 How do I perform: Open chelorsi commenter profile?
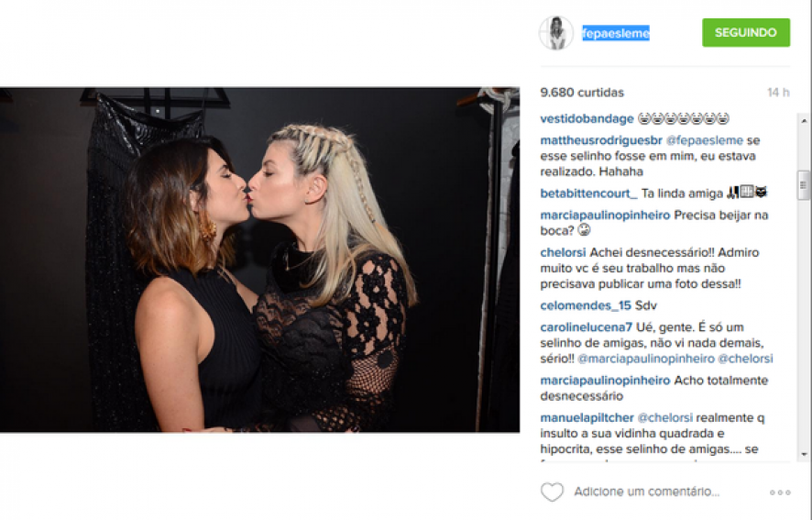[563, 252]
